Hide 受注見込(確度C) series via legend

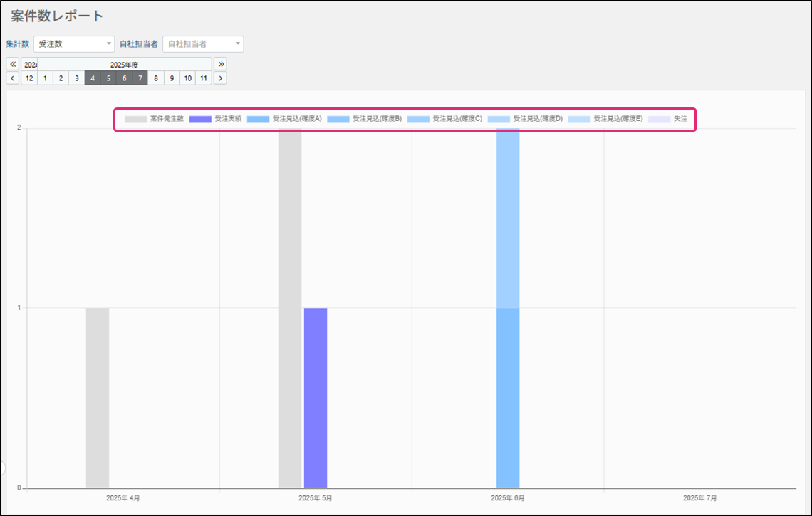pyautogui.click(x=445, y=119)
